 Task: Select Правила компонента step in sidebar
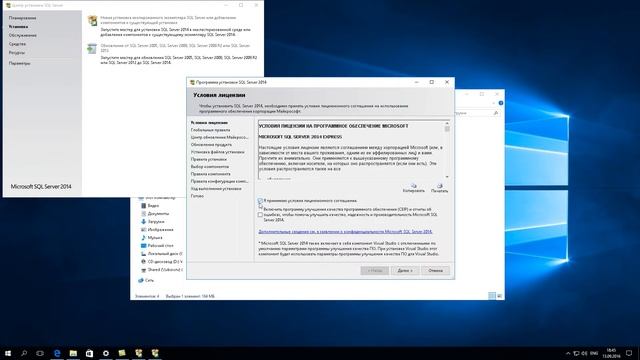[211, 174]
